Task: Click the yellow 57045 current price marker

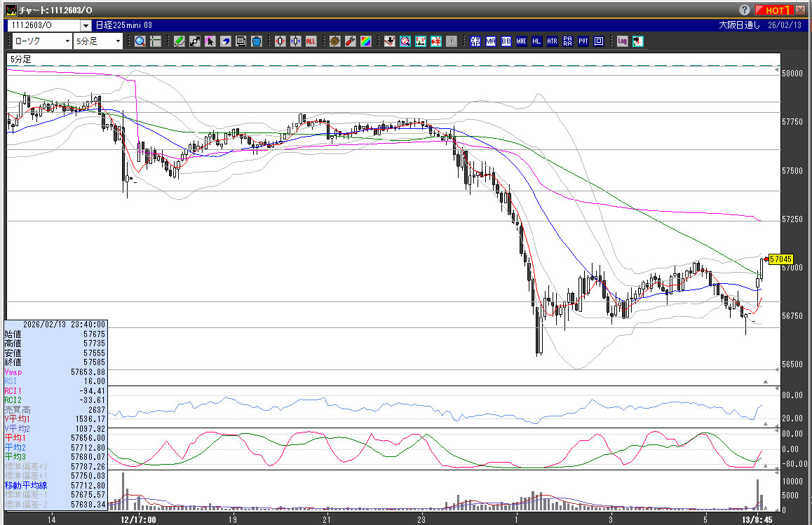Action: click(780, 259)
